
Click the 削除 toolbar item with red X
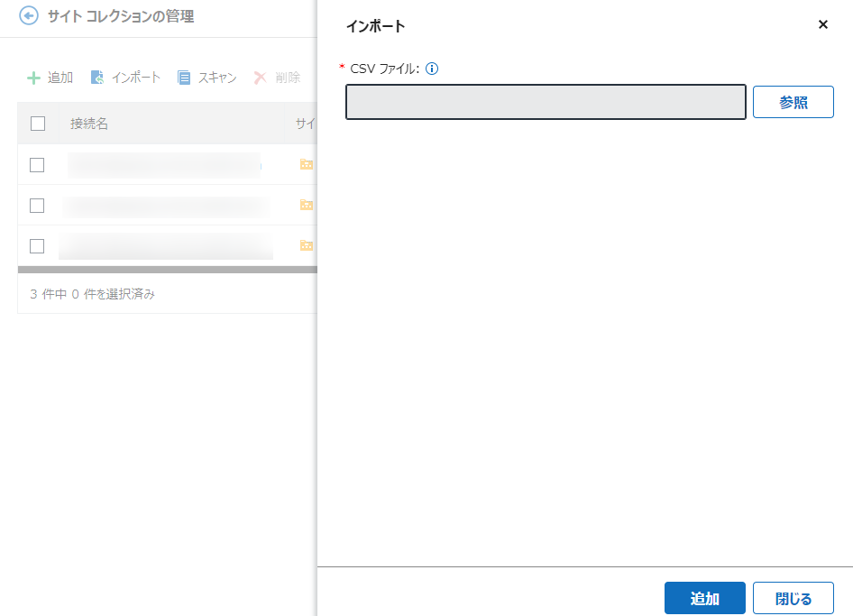click(277, 78)
